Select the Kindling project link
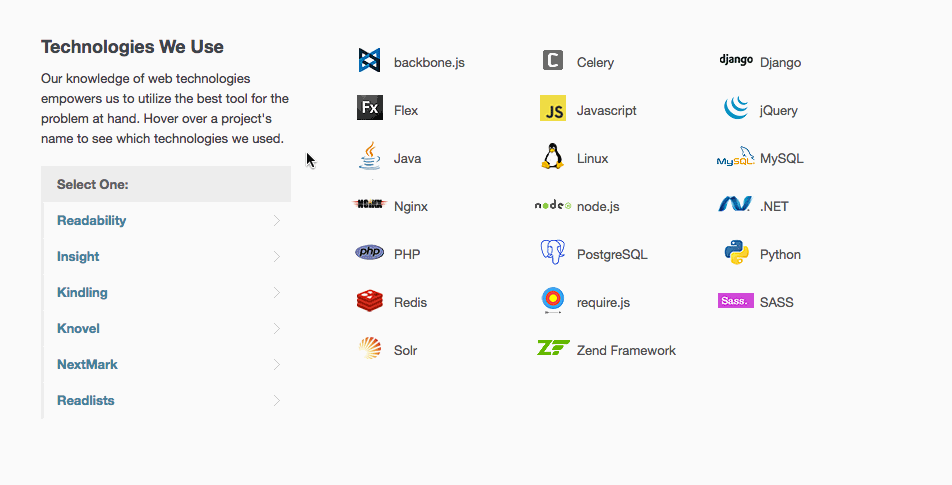952x485 pixels. click(x=82, y=293)
